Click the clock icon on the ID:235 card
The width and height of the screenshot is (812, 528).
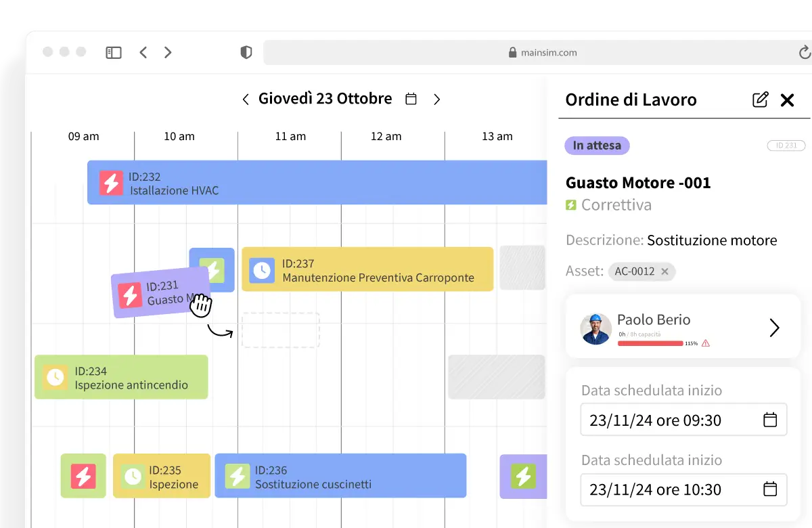133,477
